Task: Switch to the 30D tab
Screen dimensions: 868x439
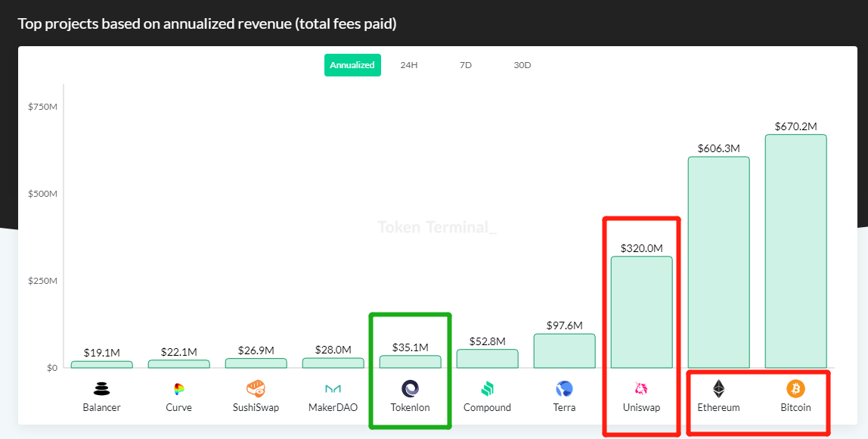Action: click(522, 65)
